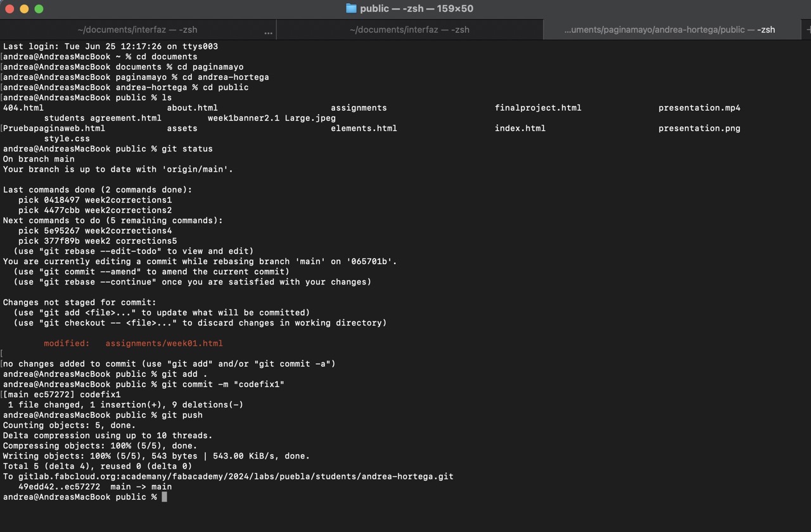811x532 pixels.
Task: Click the file name 'students agreement.html'
Action: 103,118
